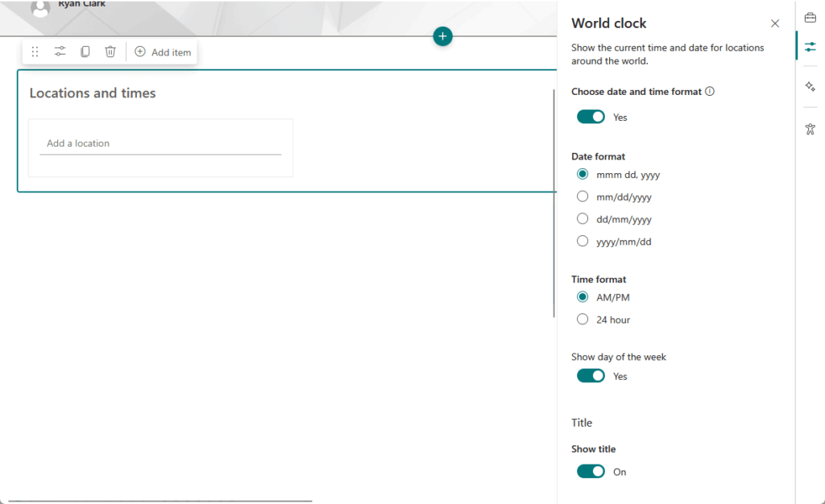Select the dd/mm/yyyy date format
The image size is (825, 504).
pyautogui.click(x=582, y=219)
